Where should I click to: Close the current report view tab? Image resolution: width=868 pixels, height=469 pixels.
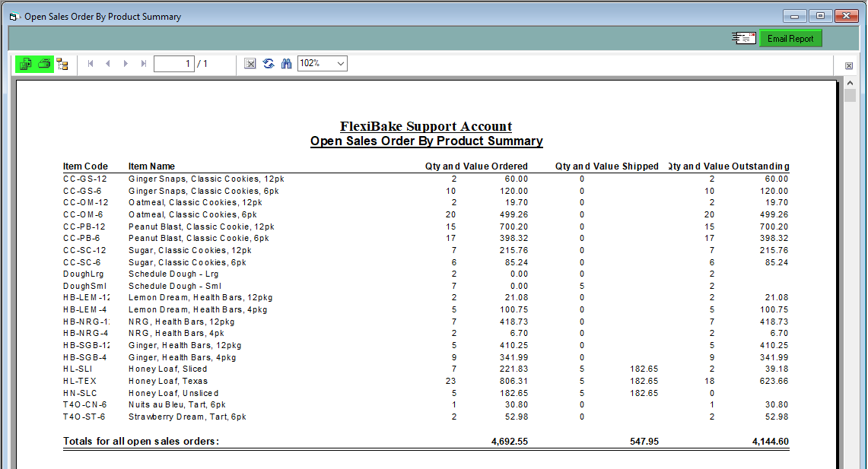[849, 66]
